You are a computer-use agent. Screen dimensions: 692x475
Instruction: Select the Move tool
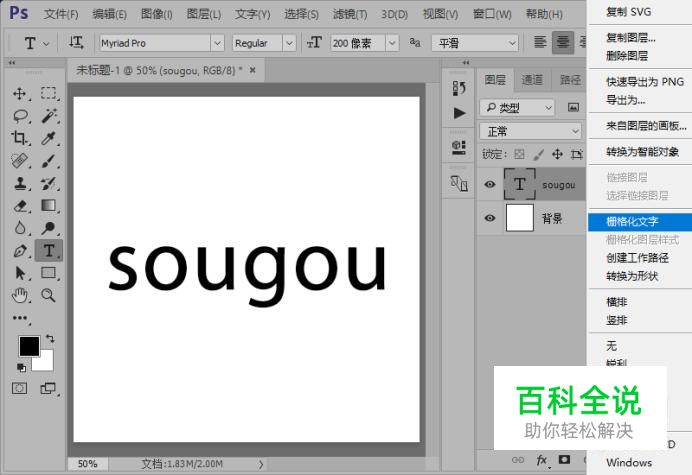(x=19, y=94)
